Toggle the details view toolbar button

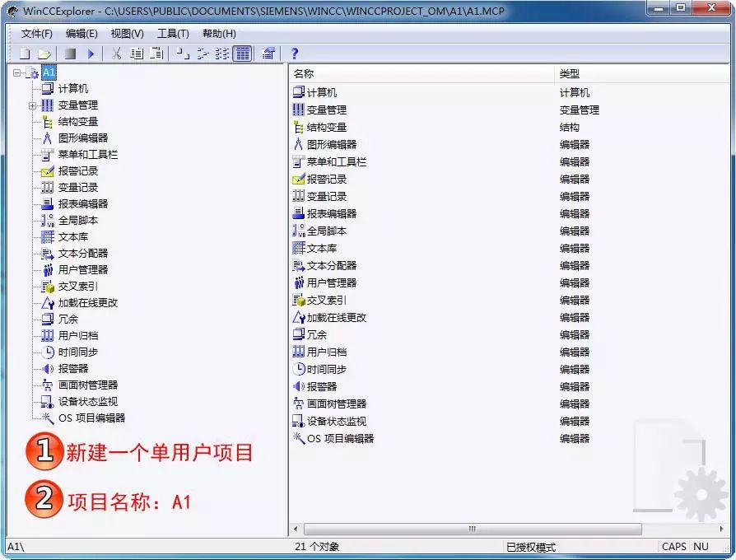pyautogui.click(x=243, y=54)
